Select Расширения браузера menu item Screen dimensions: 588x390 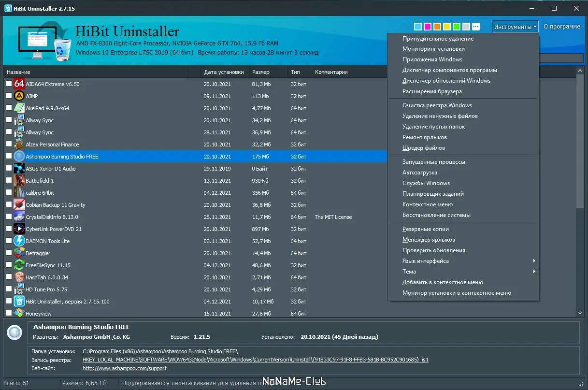coord(463,91)
